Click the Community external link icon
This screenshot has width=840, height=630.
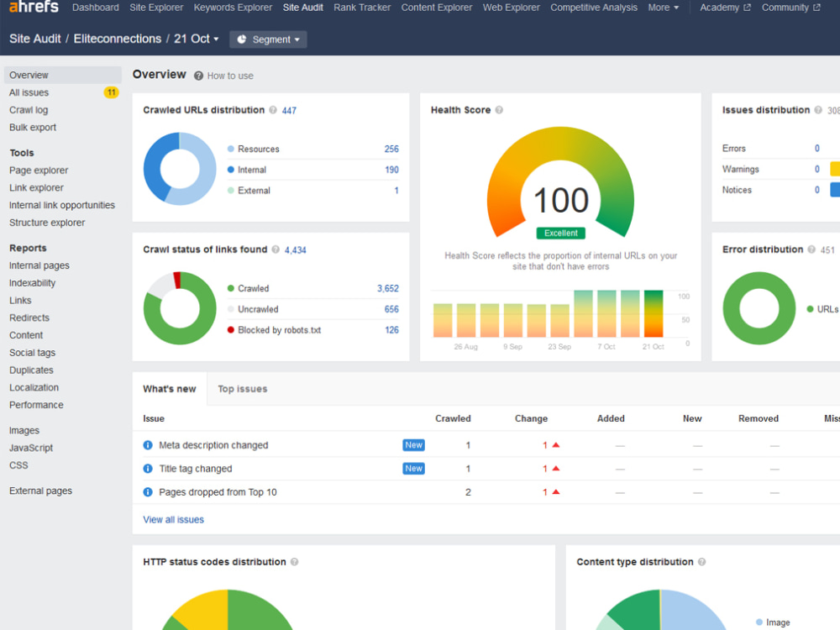click(x=816, y=8)
